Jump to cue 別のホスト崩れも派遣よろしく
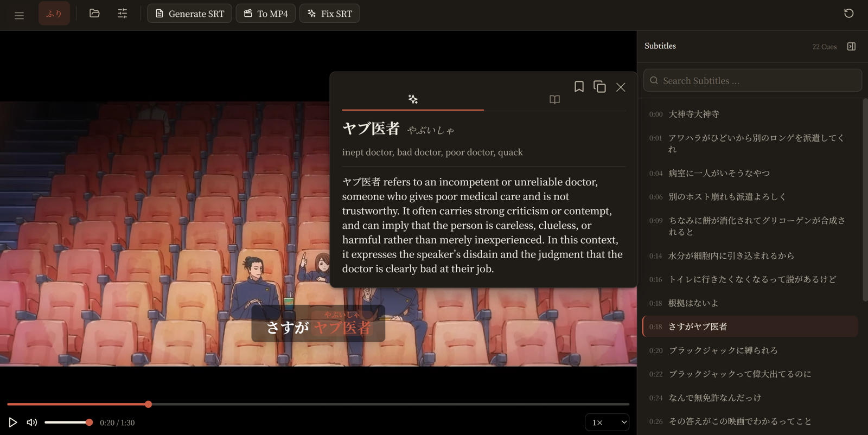The image size is (868, 435). 750,197
